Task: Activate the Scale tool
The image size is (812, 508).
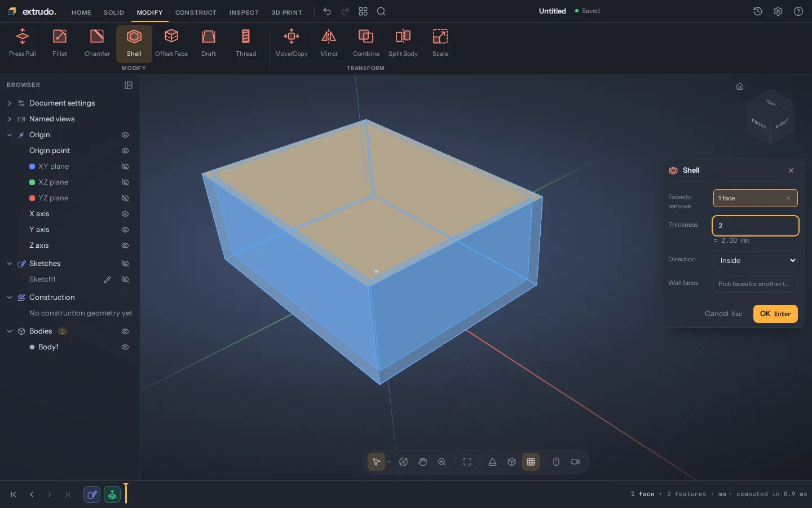Action: click(440, 43)
